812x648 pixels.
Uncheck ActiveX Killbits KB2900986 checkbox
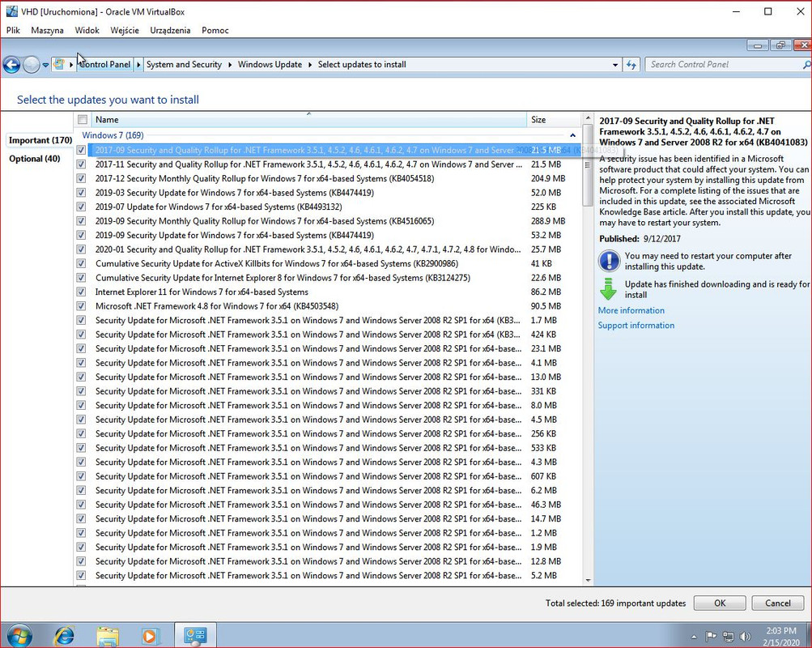(81, 263)
